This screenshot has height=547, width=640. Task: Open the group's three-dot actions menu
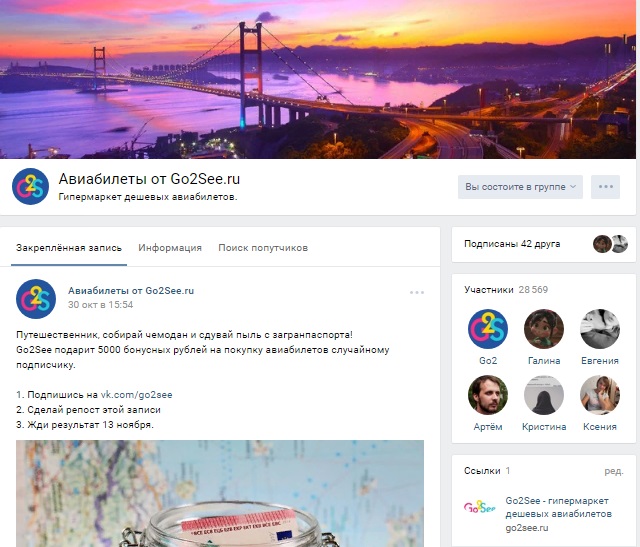tap(605, 187)
